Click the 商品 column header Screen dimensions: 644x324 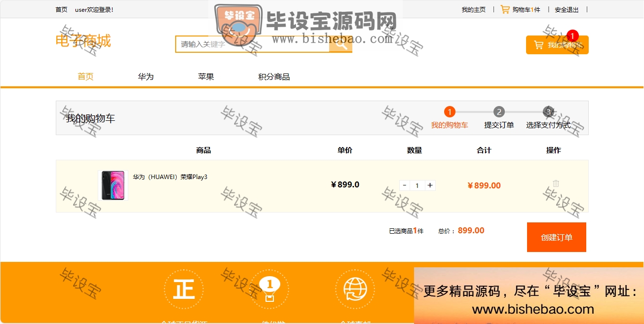pyautogui.click(x=203, y=150)
